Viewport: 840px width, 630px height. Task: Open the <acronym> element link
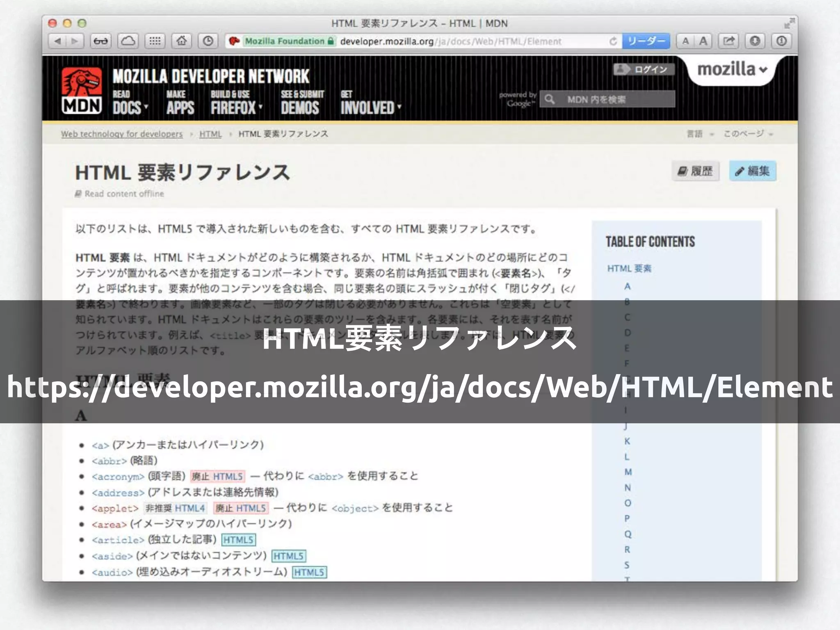118,477
